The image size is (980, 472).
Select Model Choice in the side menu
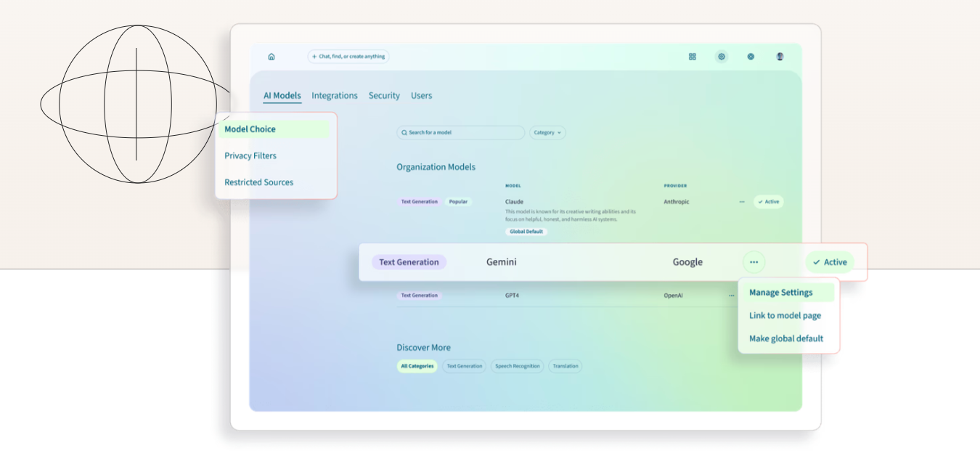pyautogui.click(x=274, y=129)
